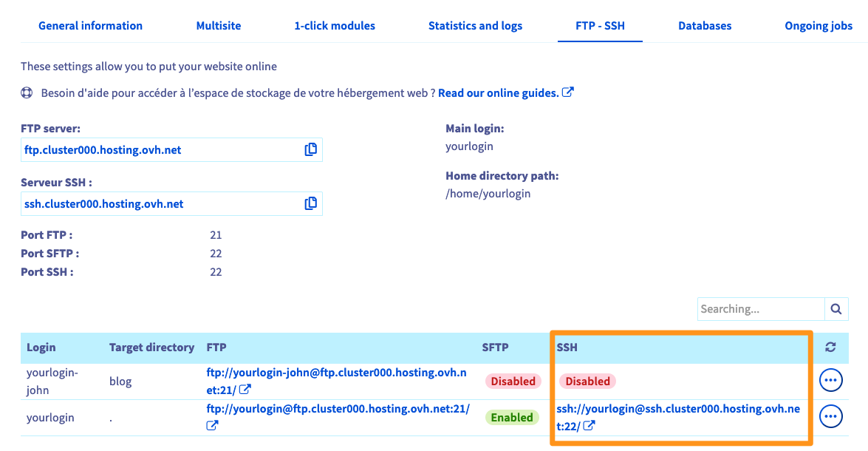Switch to Databases tab
Viewport: 868px width, 451px height.
pyautogui.click(x=705, y=25)
